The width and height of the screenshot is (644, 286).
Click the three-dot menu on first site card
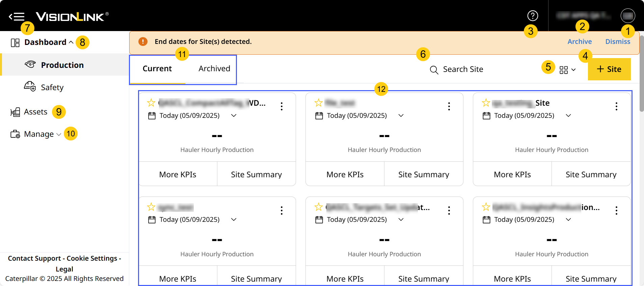[281, 106]
